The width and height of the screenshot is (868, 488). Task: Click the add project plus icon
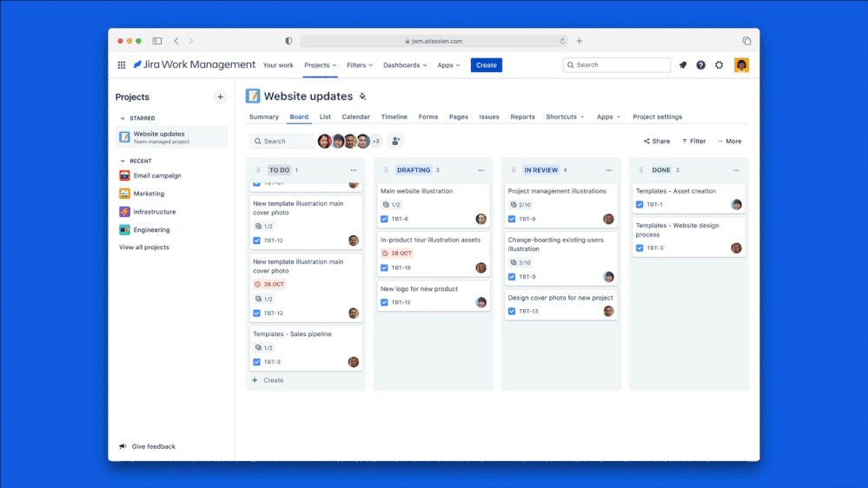(x=221, y=97)
